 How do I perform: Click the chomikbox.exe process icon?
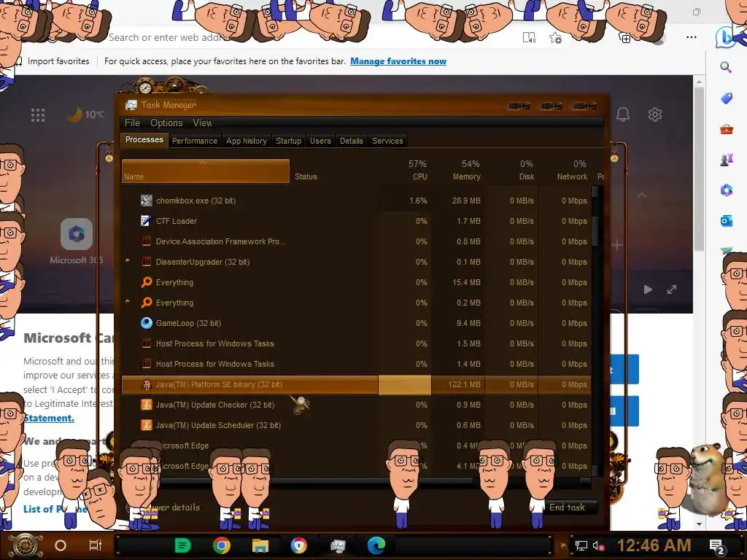pyautogui.click(x=146, y=201)
